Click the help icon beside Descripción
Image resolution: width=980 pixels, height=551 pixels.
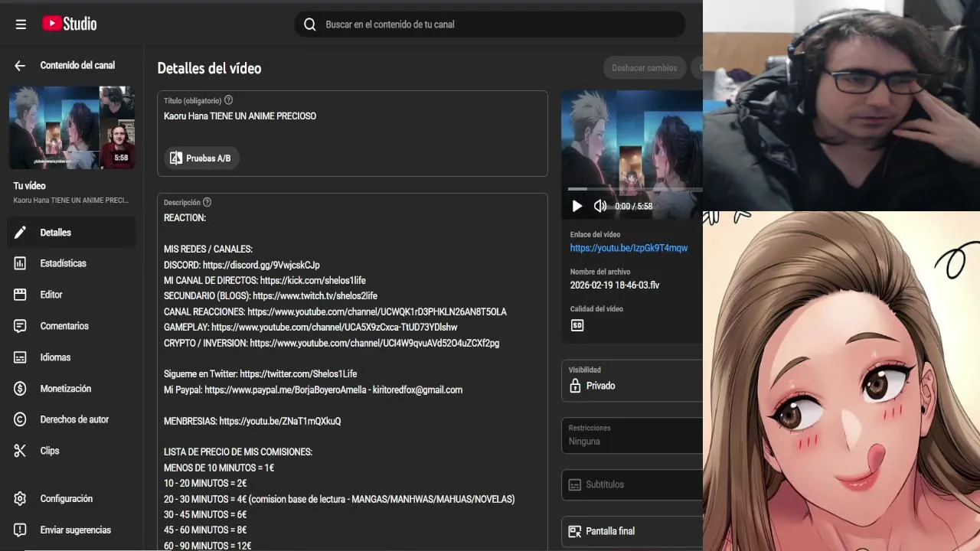pyautogui.click(x=207, y=203)
